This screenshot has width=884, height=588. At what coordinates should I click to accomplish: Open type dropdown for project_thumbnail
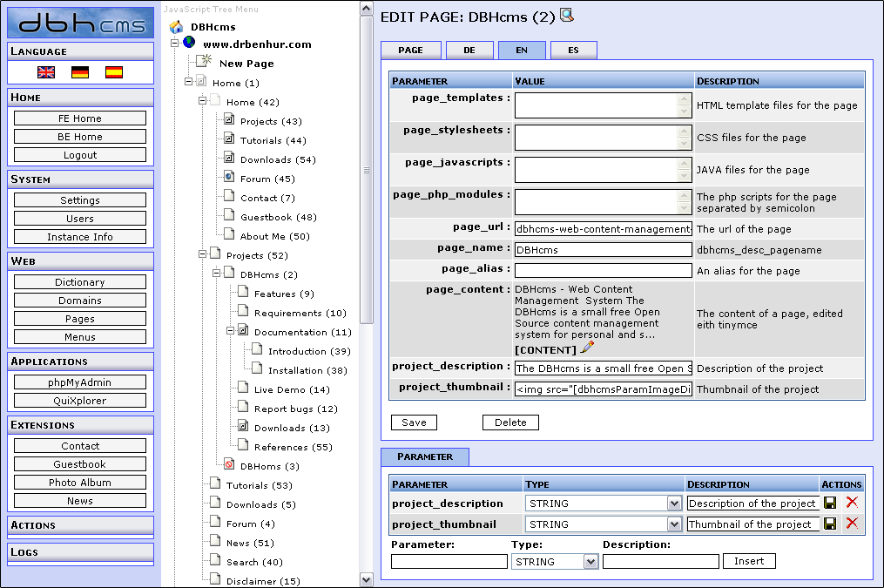[x=674, y=524]
